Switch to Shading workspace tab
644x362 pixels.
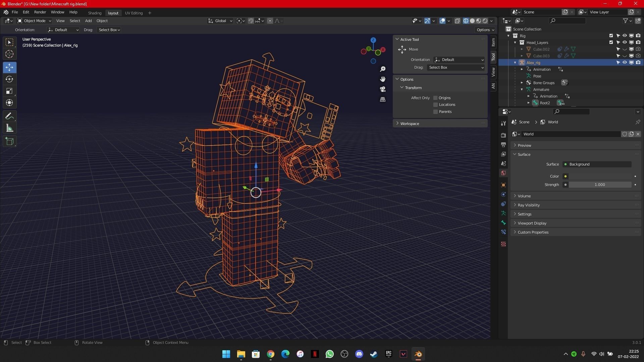pos(95,13)
